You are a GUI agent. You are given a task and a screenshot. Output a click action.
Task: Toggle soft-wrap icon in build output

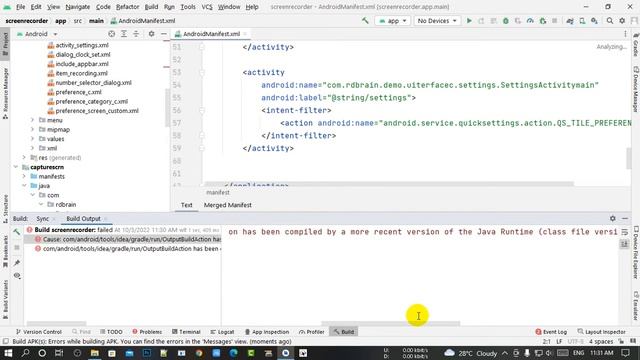pyautogui.click(x=624, y=232)
